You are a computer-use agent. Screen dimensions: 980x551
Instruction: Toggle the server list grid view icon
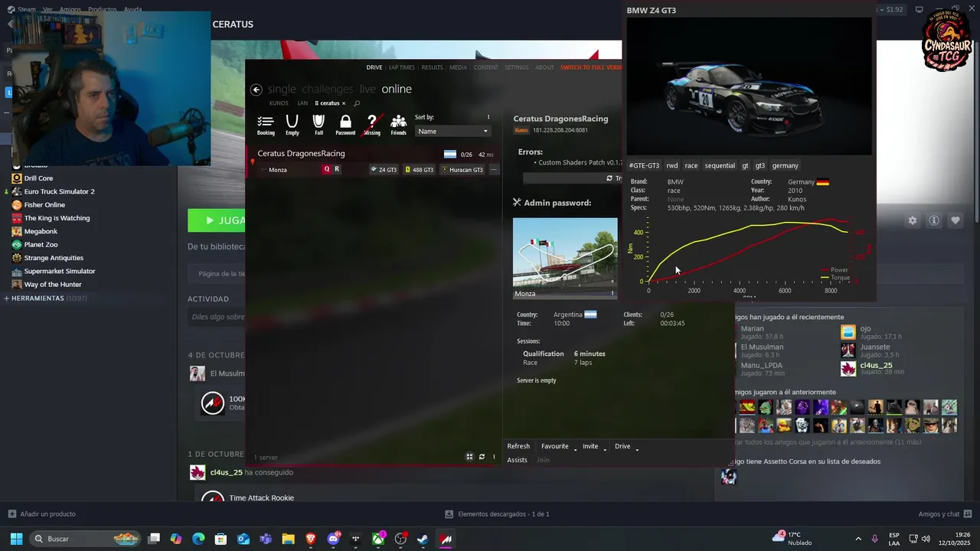[x=469, y=457]
